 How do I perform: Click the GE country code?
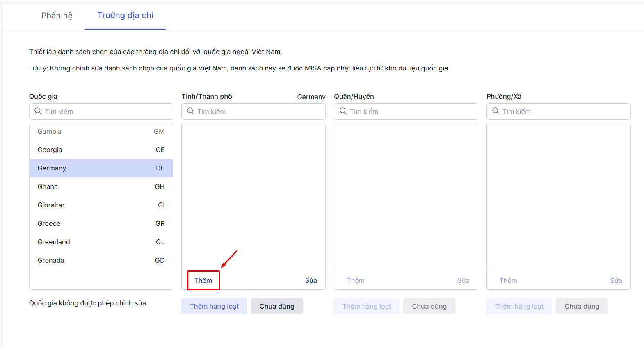pos(160,150)
